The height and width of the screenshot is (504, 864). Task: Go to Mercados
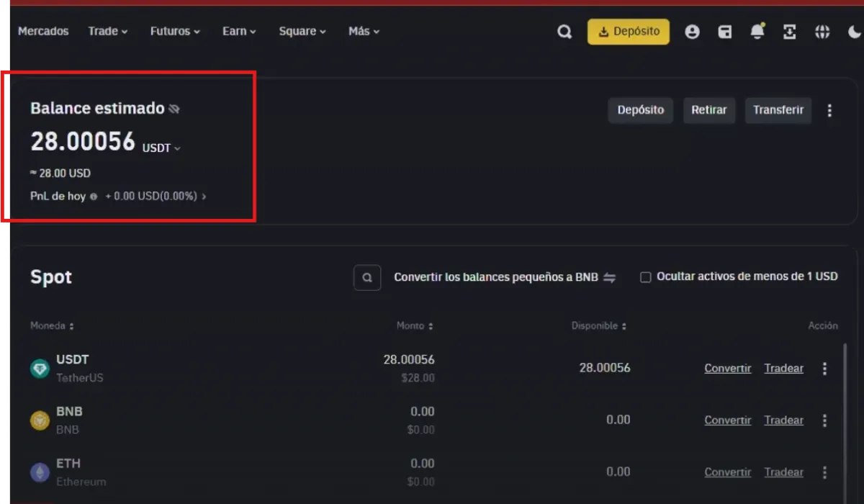43,31
